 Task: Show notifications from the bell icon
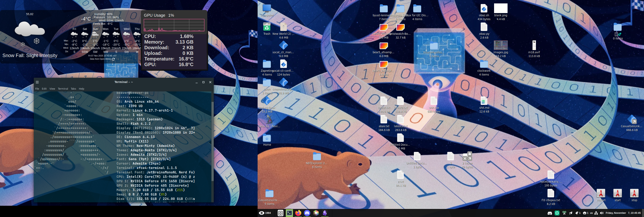point(577,213)
